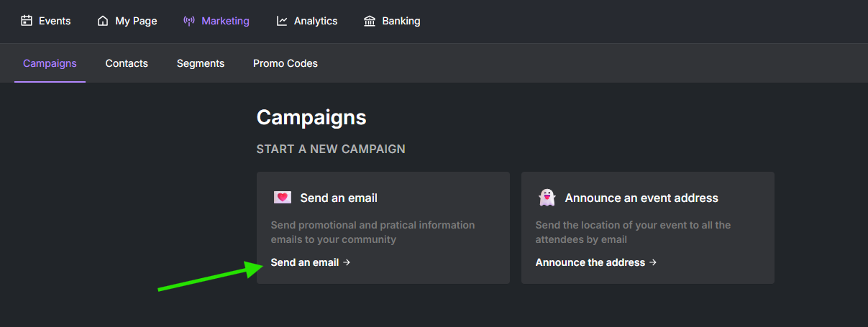Viewport: 868px width, 327px height.
Task: Click the 'Announce an event address' card title
Action: 641,198
